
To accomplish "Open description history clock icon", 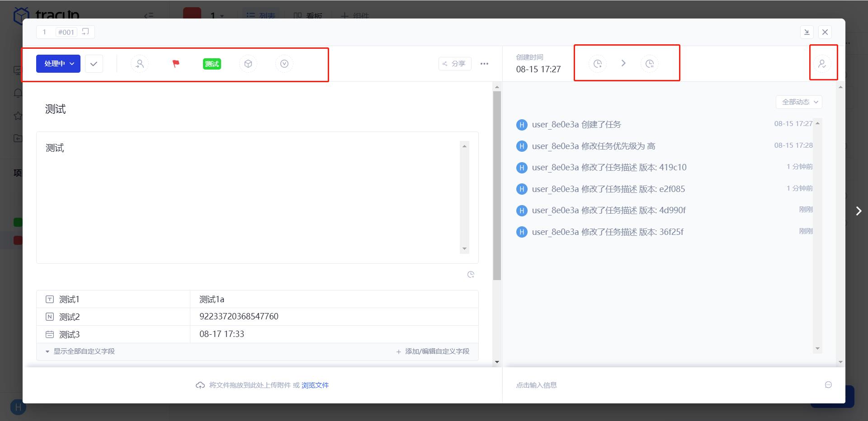I will pos(471,275).
